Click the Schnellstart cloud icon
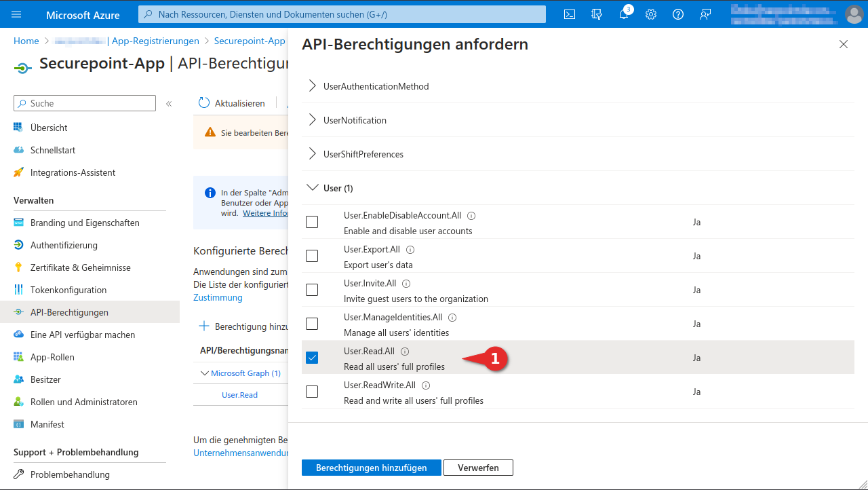868x490 pixels. click(18, 150)
